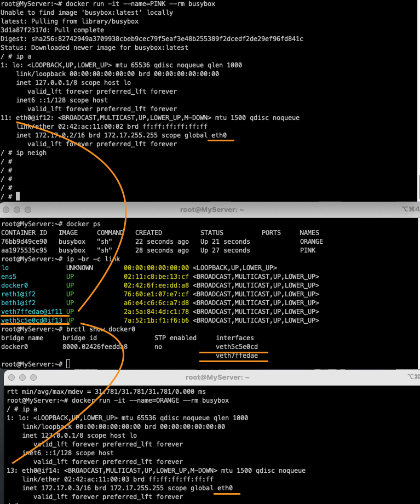Click container ID aa1975535c95
Image resolution: width=420 pixels, height=504 pixels.
click(24, 250)
